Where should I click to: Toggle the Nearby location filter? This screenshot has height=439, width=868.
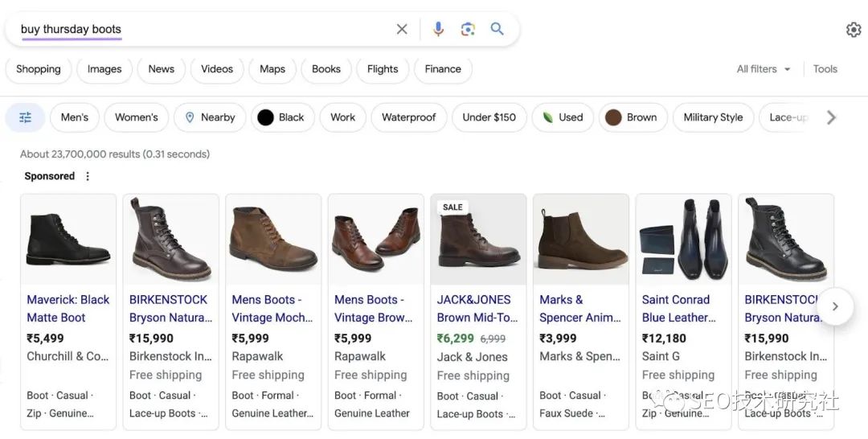pos(210,117)
